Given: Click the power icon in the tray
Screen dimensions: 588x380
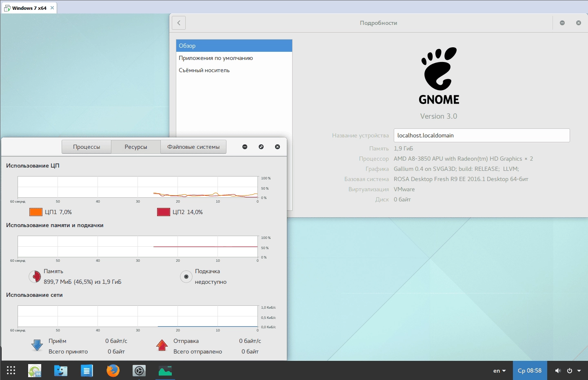Looking at the screenshot, I should [x=570, y=371].
